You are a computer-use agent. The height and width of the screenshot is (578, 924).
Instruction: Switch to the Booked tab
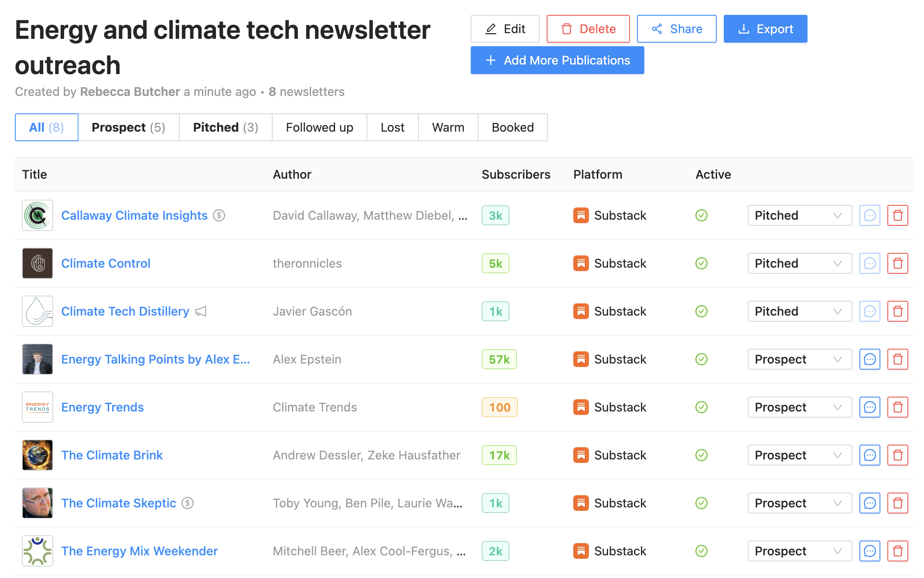click(513, 127)
